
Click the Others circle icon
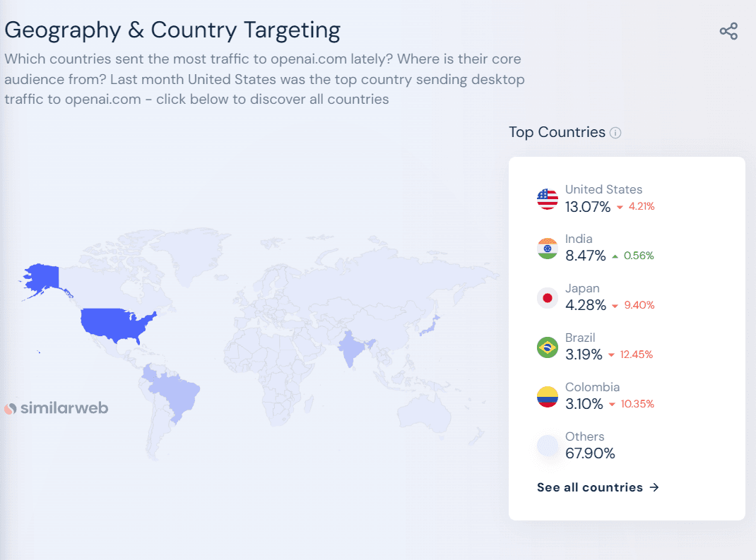548,446
